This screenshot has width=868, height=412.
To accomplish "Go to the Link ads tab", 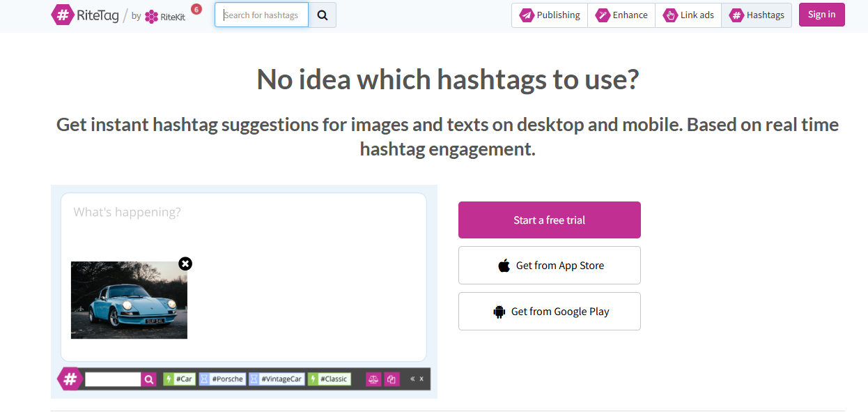I will pos(688,15).
